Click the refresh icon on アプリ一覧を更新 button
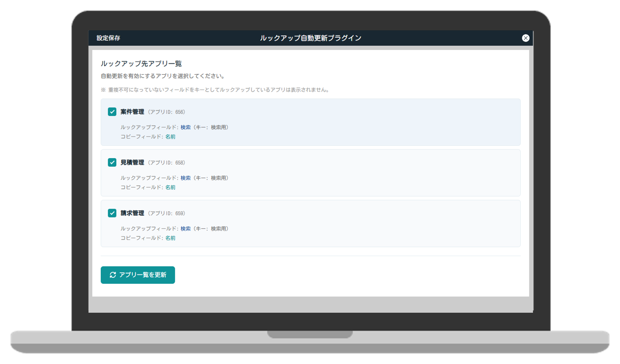 click(113, 275)
